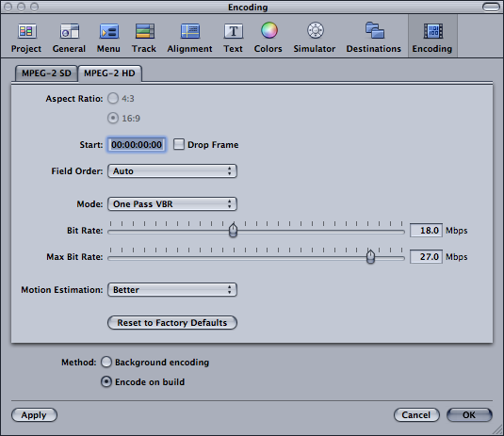Click the Max Bit Rate value field 27.0
The width and height of the screenshot is (504, 436).
426,257
